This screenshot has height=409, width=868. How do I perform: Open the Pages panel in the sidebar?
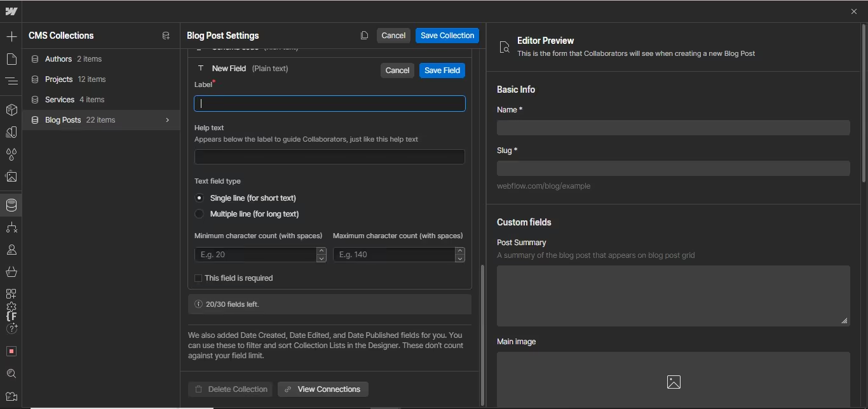pyautogui.click(x=11, y=59)
